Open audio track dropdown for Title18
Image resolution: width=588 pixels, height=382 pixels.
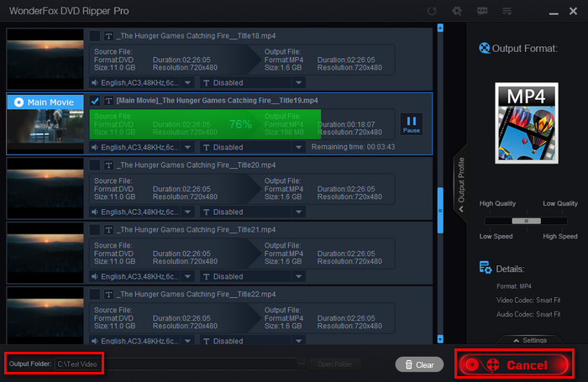click(x=187, y=82)
